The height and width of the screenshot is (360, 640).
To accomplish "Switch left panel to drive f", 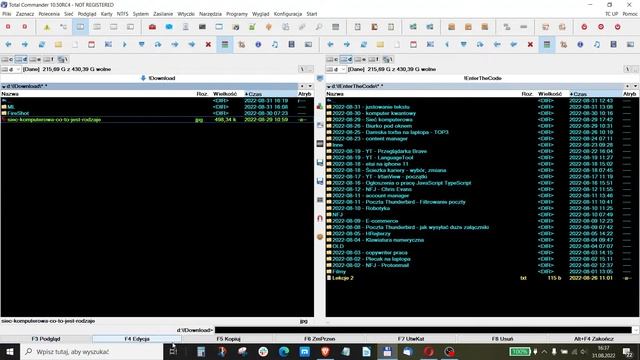I will point(49,60).
